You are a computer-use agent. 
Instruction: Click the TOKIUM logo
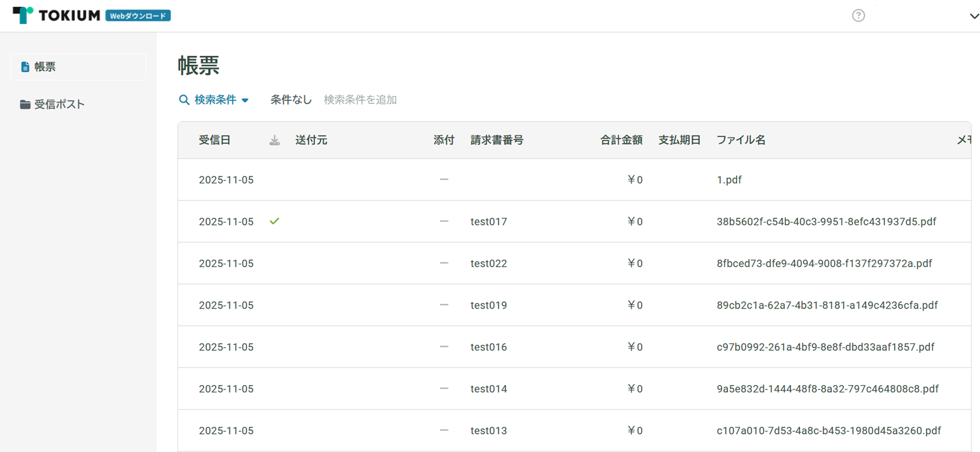pos(56,15)
